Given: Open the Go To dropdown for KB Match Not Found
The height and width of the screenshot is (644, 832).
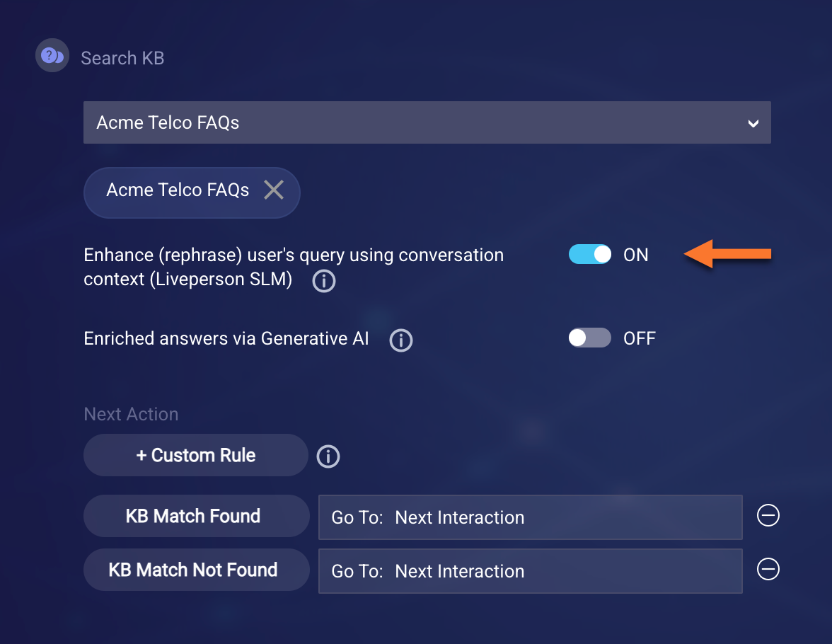Looking at the screenshot, I should [x=530, y=570].
